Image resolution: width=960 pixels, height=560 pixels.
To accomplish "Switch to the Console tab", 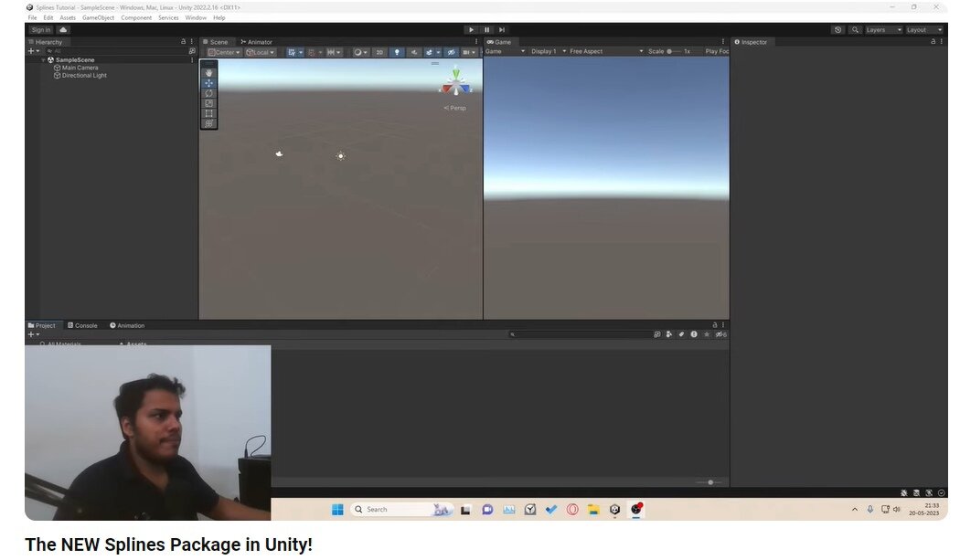I will [x=82, y=325].
